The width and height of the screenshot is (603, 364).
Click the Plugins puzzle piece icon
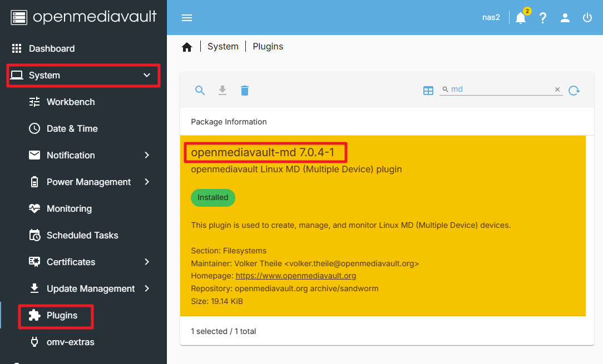34,315
